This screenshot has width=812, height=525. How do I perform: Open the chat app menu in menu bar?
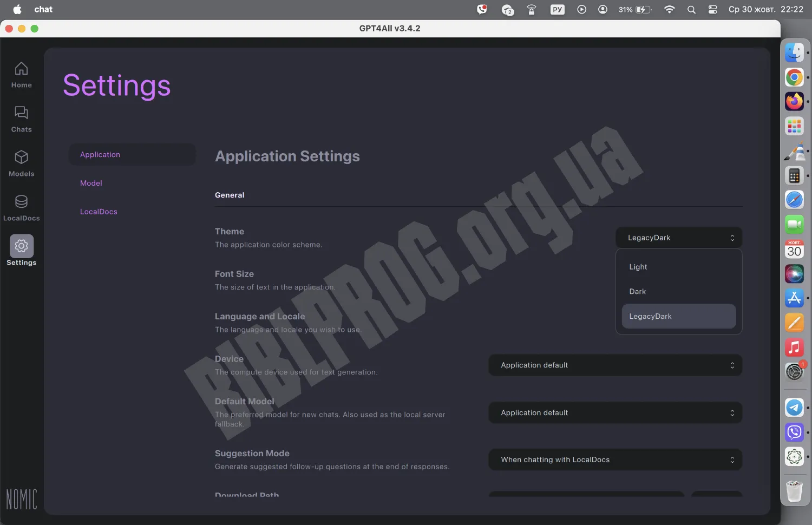coord(43,9)
